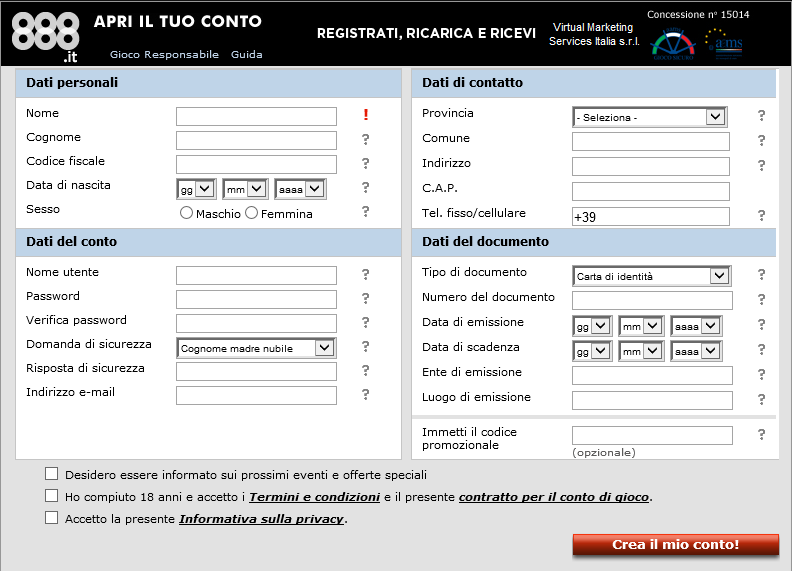Open Data di scadenza day dropdown
The height and width of the screenshot is (571, 792).
(x=592, y=351)
